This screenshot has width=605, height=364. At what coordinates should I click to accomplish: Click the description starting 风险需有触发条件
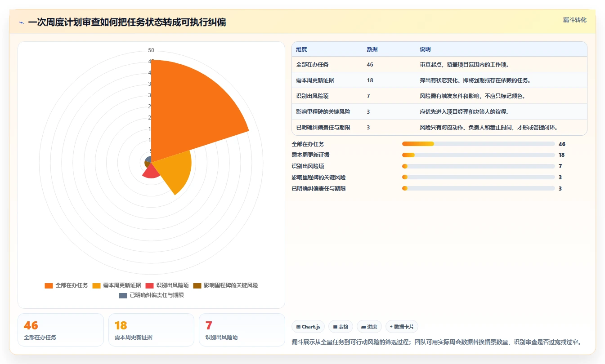[472, 96]
